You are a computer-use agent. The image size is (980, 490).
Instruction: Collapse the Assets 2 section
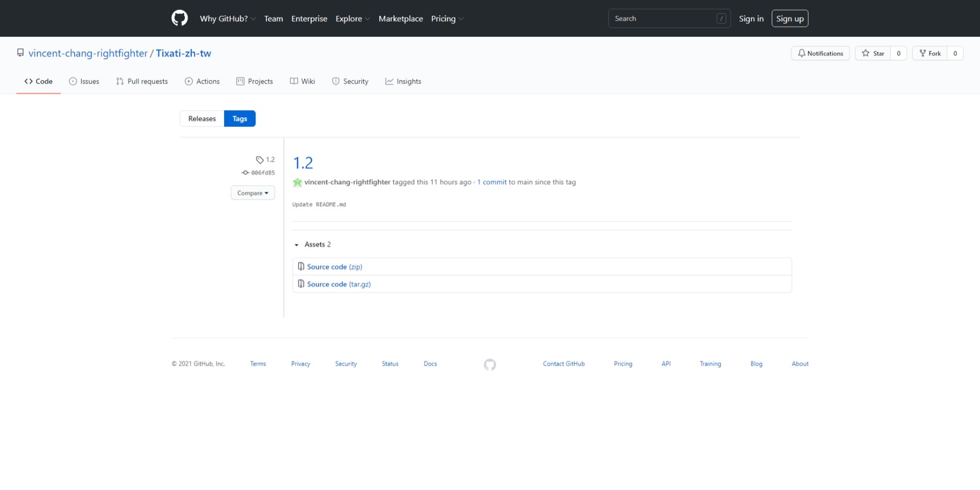pos(312,244)
